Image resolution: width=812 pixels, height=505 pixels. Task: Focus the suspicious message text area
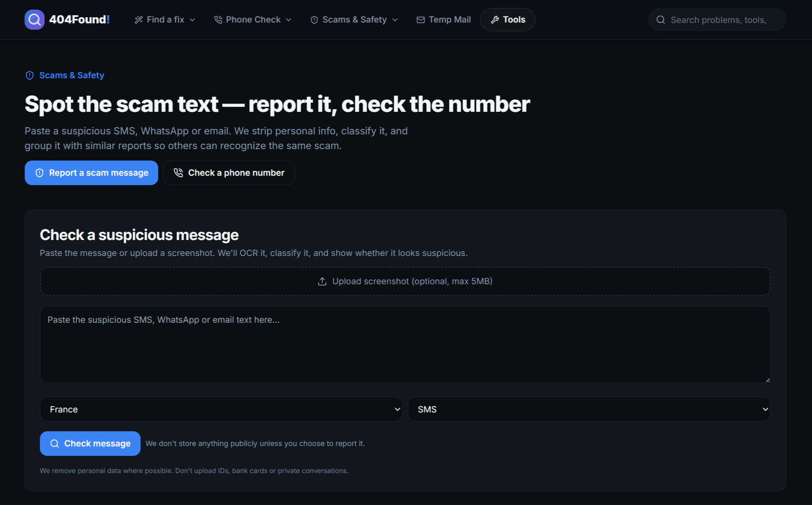(405, 344)
